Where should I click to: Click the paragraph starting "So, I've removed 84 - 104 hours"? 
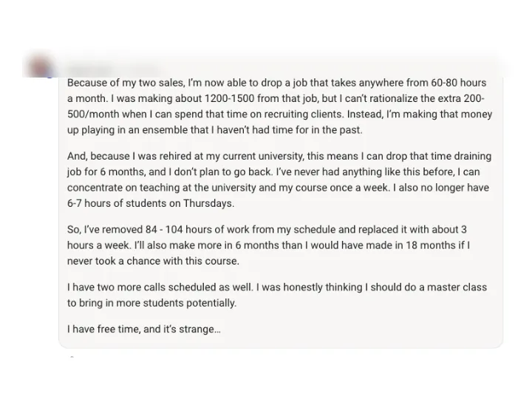[x=268, y=245]
